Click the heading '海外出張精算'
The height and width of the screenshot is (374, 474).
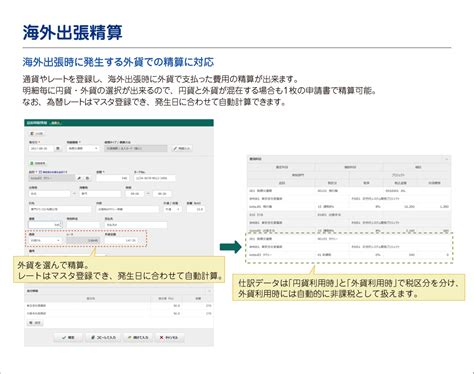point(73,32)
